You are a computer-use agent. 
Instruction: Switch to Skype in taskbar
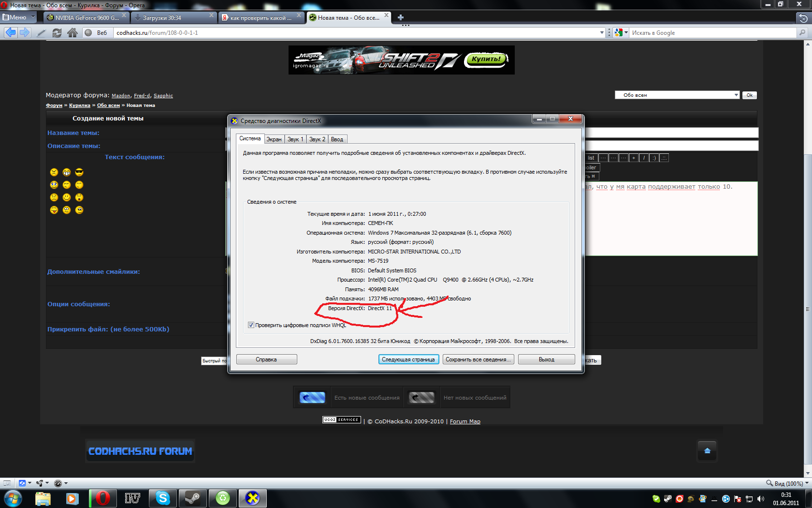[x=162, y=498]
